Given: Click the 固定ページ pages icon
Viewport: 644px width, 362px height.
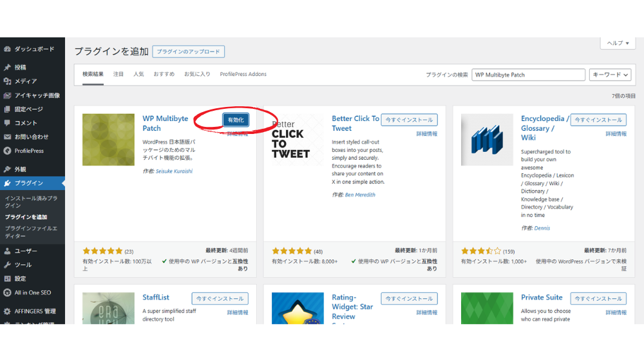Looking at the screenshot, I should point(7,110).
